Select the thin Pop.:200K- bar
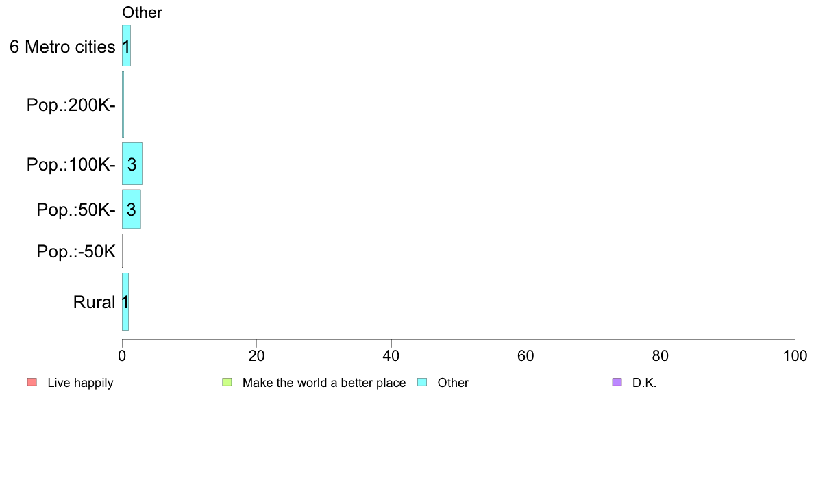 click(x=123, y=104)
